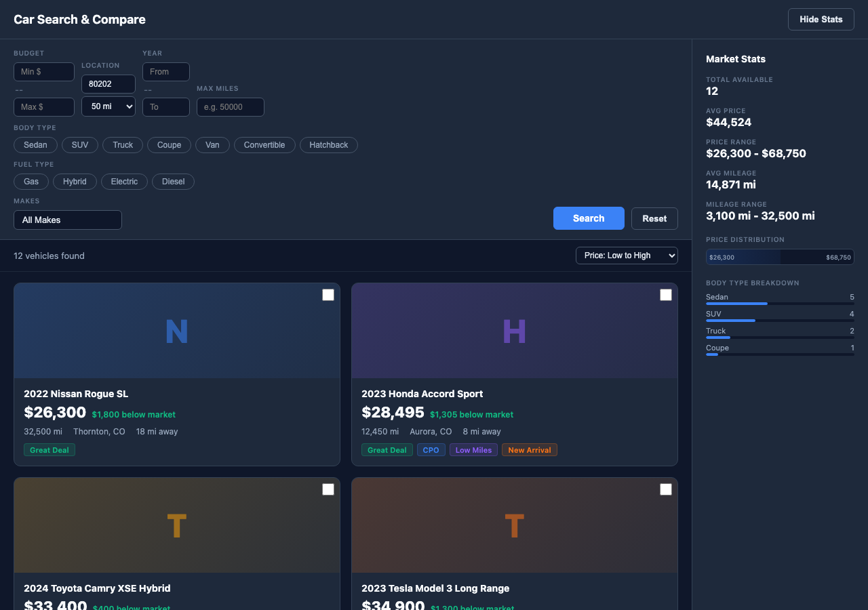The image size is (868, 610).
Task: Toggle compare checkbox on Nissan Rogue SL card
Action: [328, 295]
